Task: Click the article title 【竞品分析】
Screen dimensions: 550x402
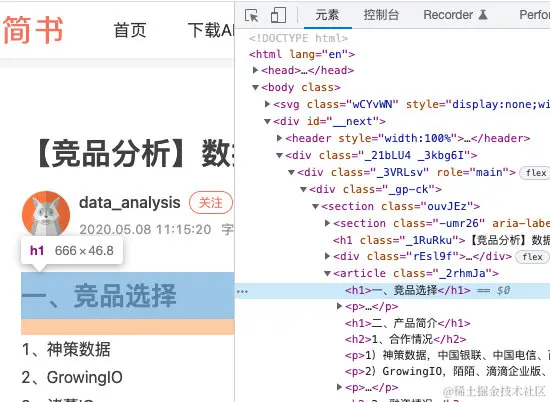Action: click(x=136, y=154)
